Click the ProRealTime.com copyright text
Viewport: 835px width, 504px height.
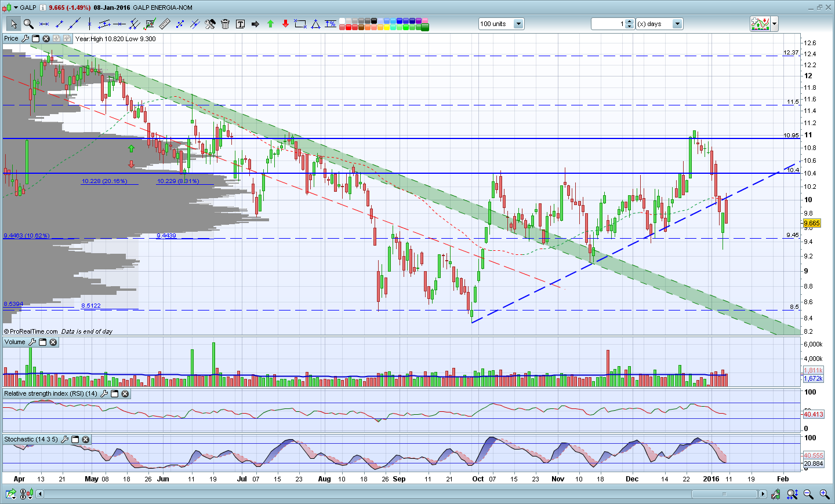click(31, 331)
